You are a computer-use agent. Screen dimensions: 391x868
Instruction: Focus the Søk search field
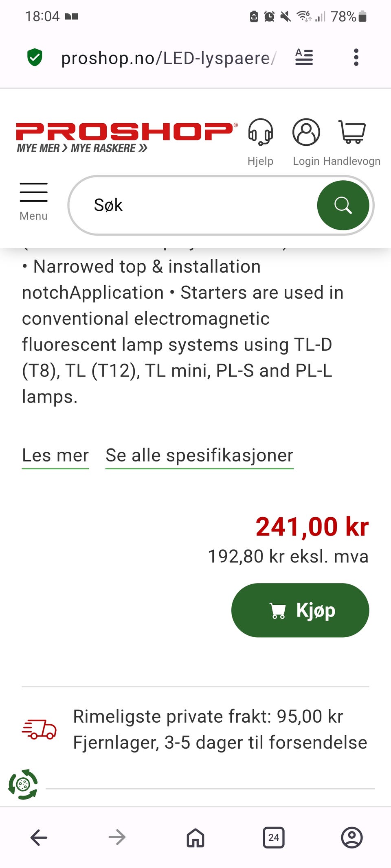click(x=193, y=206)
